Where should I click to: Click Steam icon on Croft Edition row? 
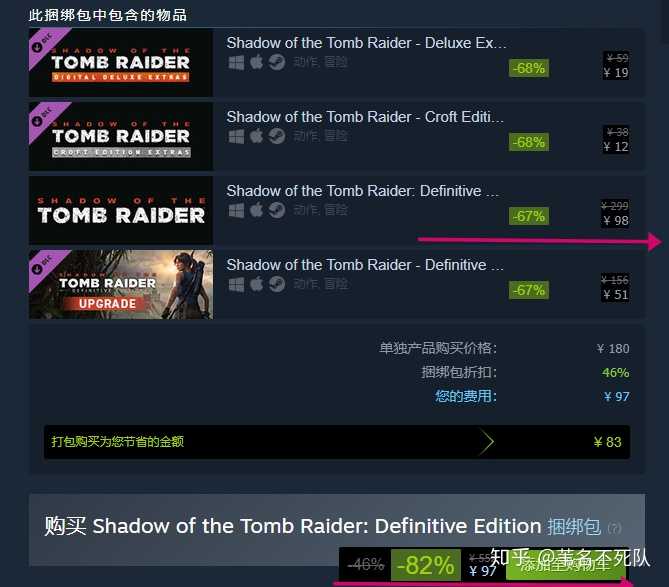pyautogui.click(x=277, y=137)
